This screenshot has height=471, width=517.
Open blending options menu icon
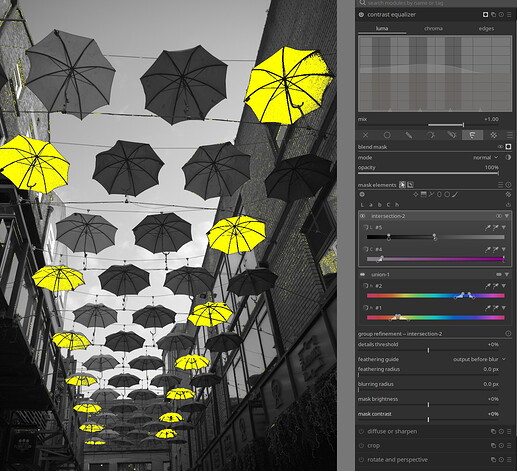[x=509, y=135]
